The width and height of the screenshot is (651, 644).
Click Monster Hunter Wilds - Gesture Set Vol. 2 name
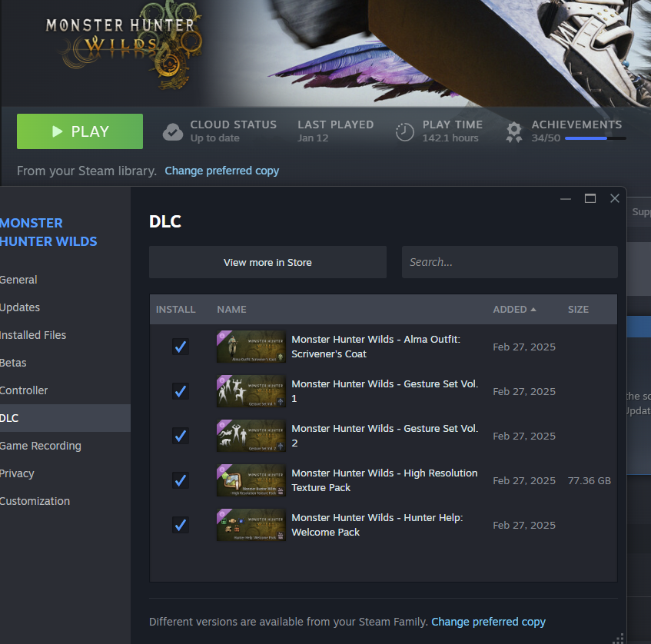(385, 436)
